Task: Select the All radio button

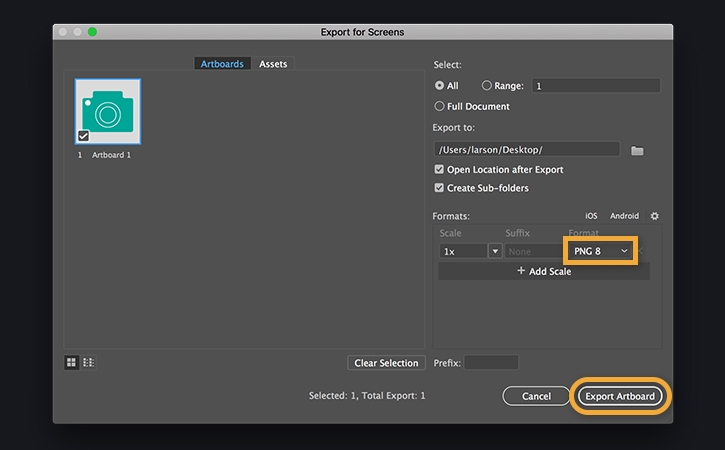Action: pyautogui.click(x=439, y=86)
